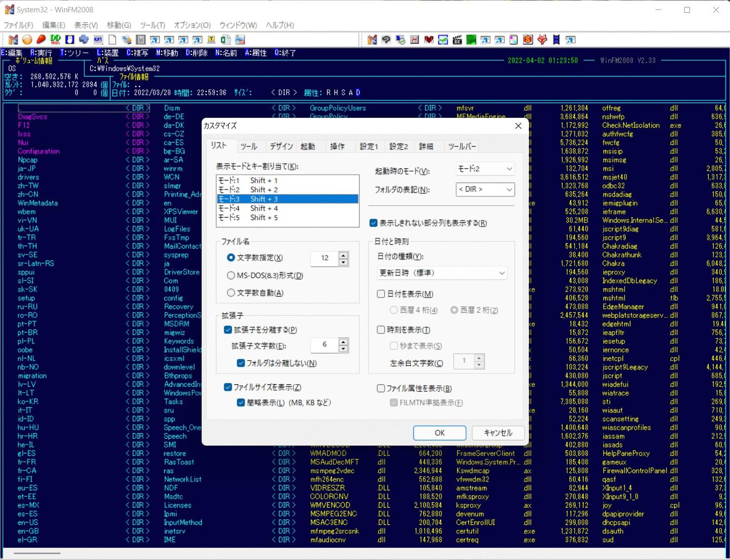Select MS-DOS(8.3)形式 radio button
The width and height of the screenshot is (730, 560).
(231, 275)
